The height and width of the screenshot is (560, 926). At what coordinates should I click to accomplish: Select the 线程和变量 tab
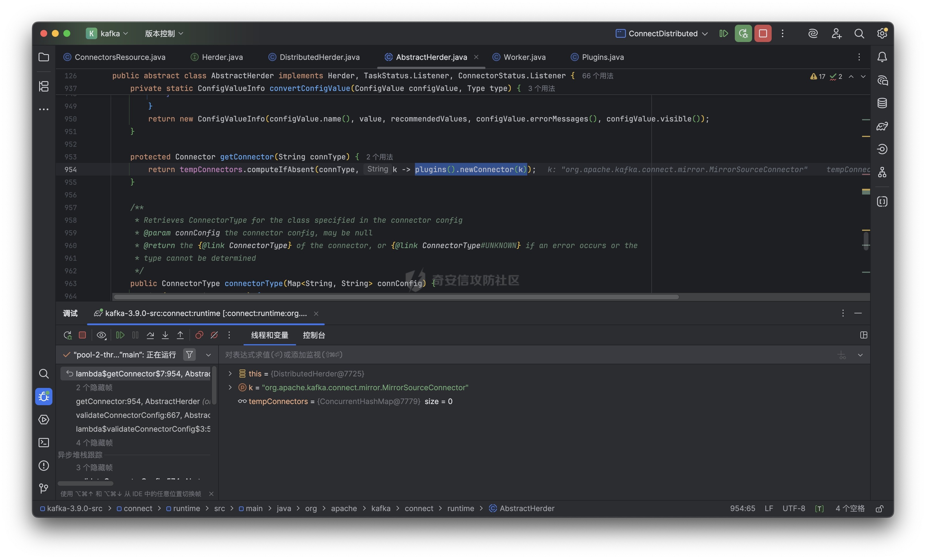point(270,335)
